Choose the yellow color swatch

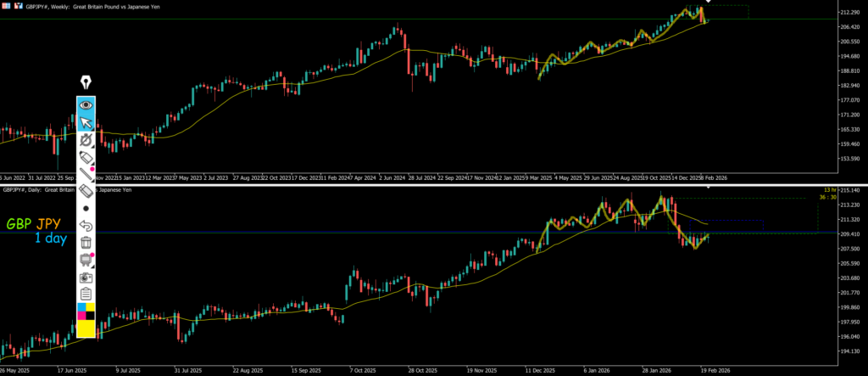86,328
